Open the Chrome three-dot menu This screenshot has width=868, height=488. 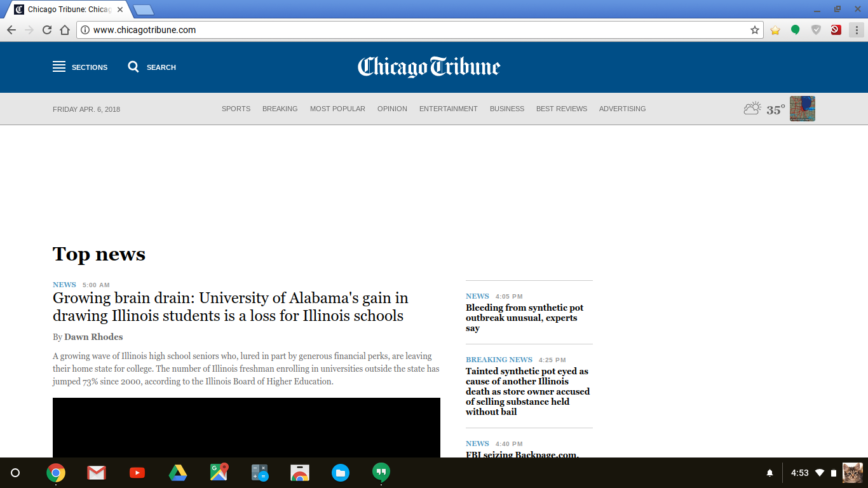coord(857,30)
